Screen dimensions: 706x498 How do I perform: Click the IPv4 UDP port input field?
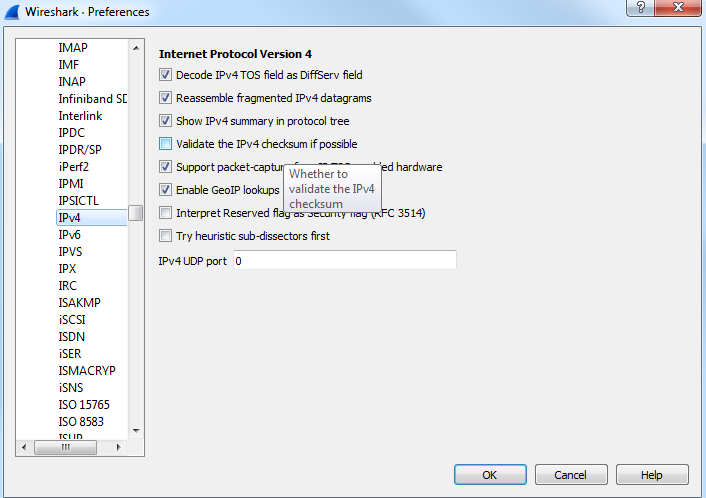[343, 260]
